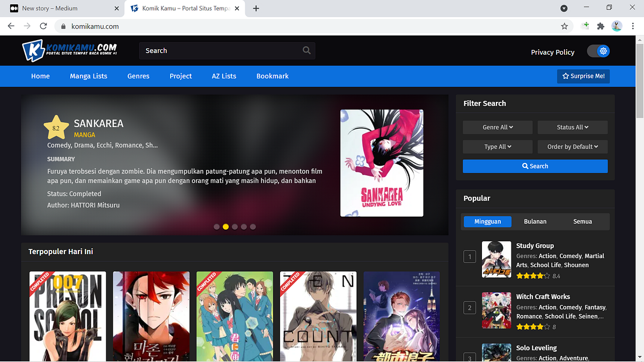
Task: Select the first slider dot
Action: (217, 227)
